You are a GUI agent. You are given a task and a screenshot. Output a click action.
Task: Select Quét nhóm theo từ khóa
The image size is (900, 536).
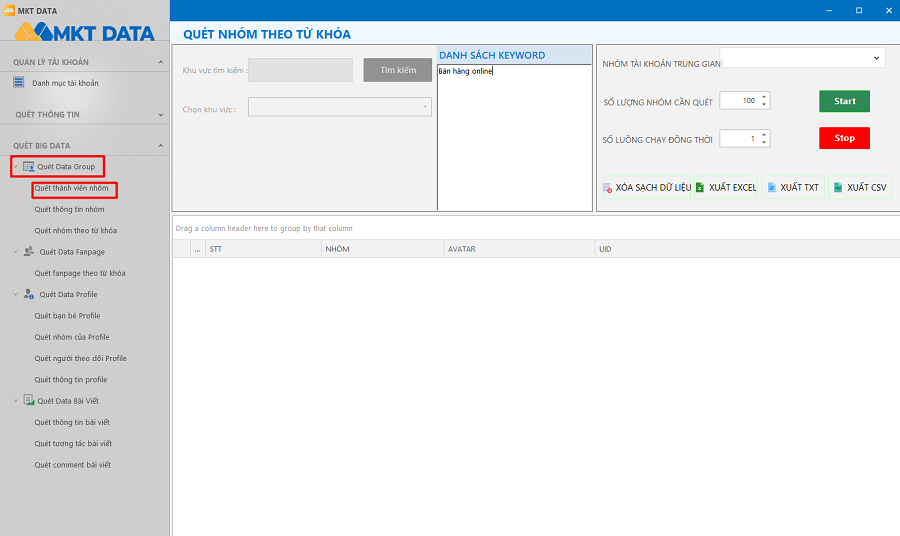75,231
